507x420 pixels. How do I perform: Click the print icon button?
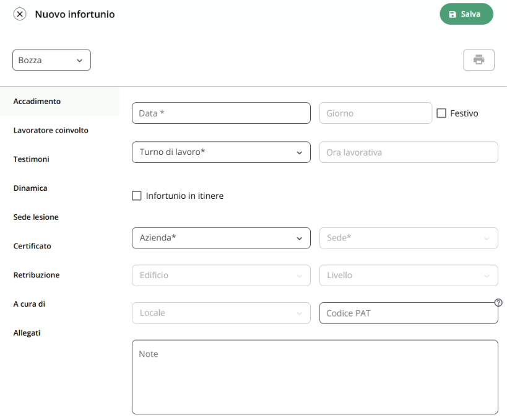479,60
